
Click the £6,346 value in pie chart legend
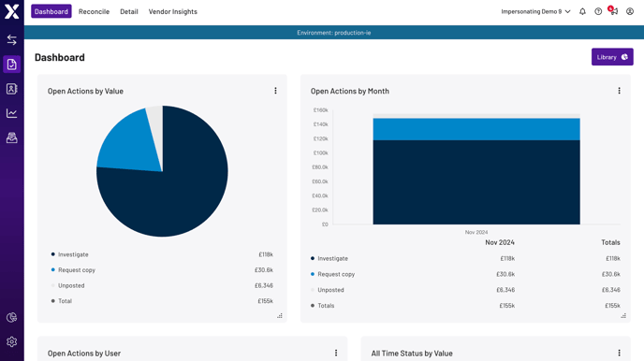[264, 285]
